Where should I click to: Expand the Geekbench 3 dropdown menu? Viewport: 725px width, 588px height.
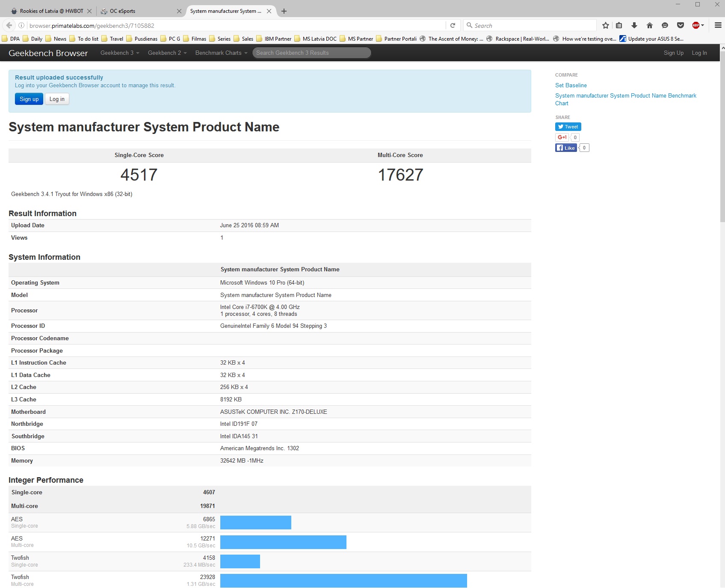tap(120, 53)
